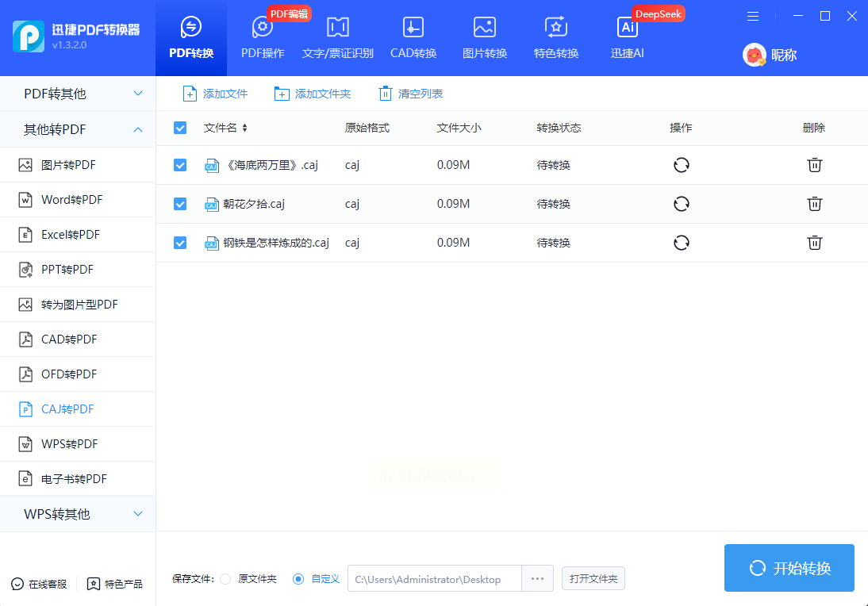Toggle the select-all checkbox in header

(x=180, y=128)
